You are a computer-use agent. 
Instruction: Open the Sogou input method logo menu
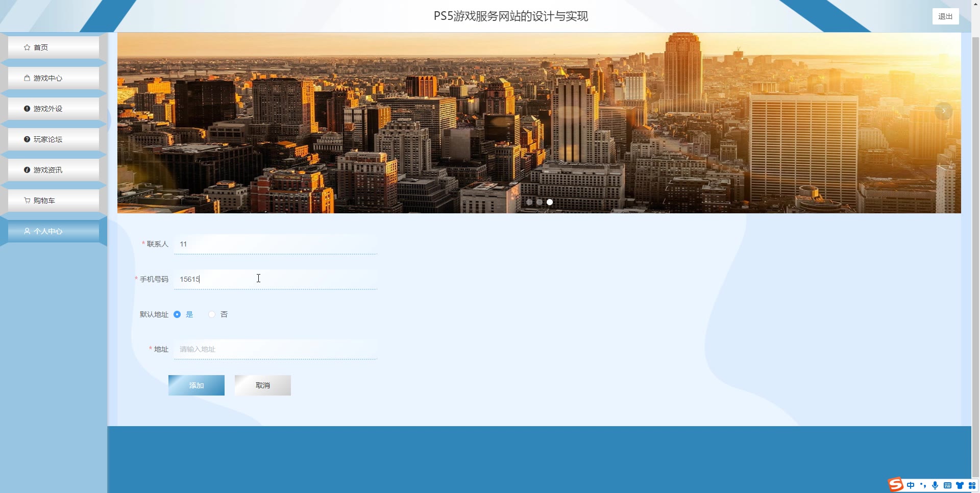[x=896, y=484]
